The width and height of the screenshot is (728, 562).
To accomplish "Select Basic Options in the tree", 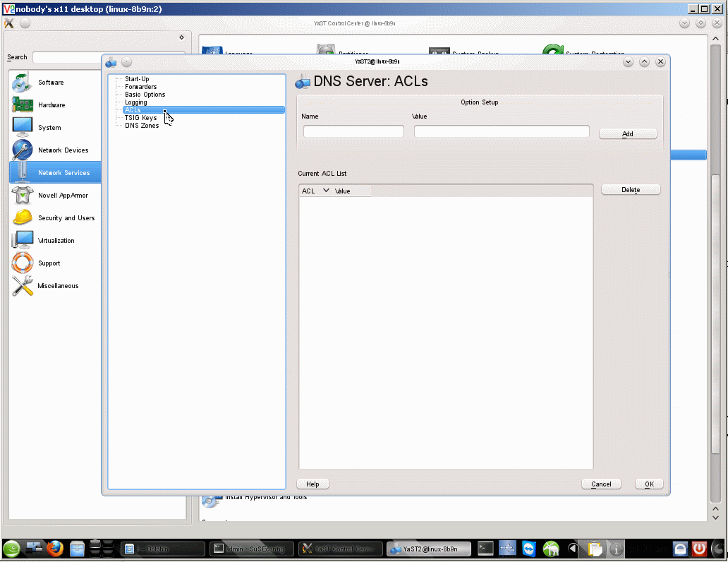I will pyautogui.click(x=145, y=95).
